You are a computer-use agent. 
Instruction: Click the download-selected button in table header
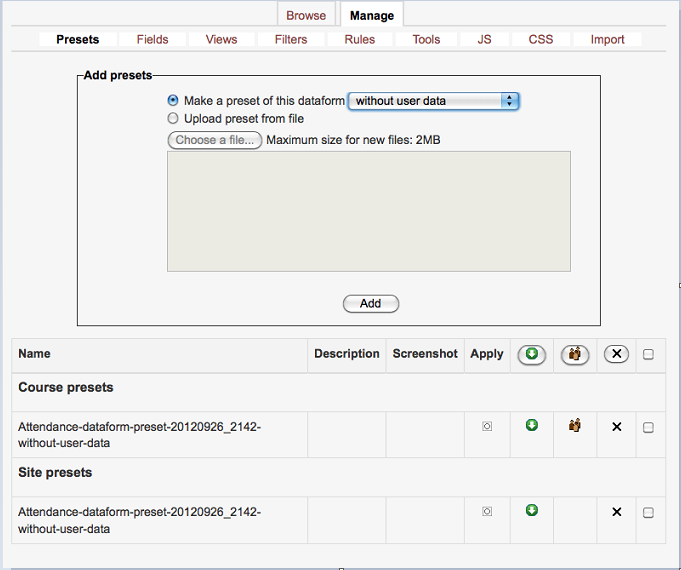(531, 354)
